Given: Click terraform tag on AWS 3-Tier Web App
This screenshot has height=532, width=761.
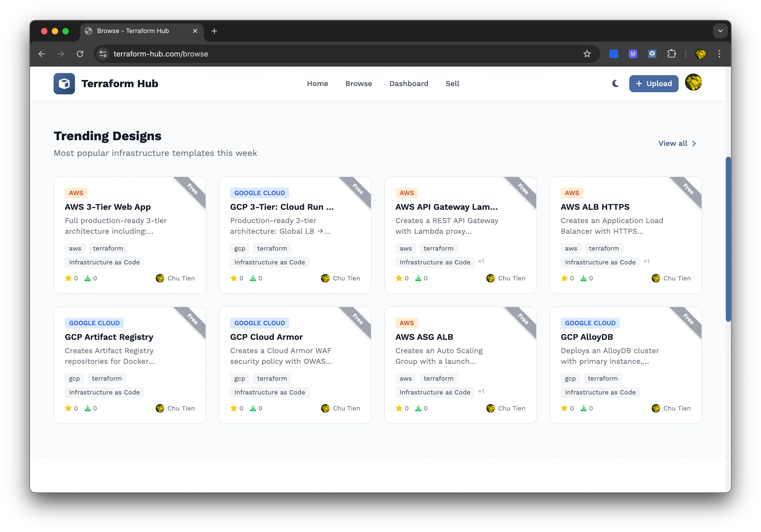Looking at the screenshot, I should pos(108,248).
